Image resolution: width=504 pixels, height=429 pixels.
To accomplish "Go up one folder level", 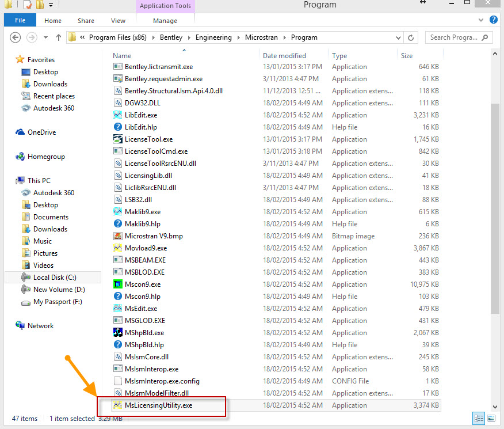I will point(59,37).
